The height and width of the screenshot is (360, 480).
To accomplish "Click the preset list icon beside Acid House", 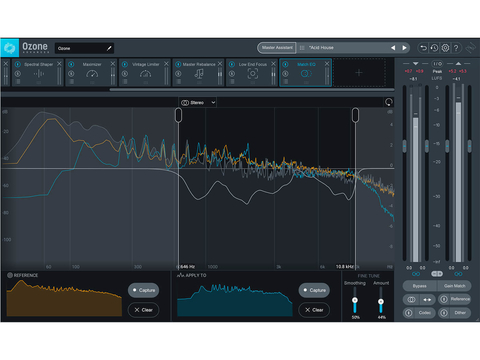I will click(x=302, y=48).
